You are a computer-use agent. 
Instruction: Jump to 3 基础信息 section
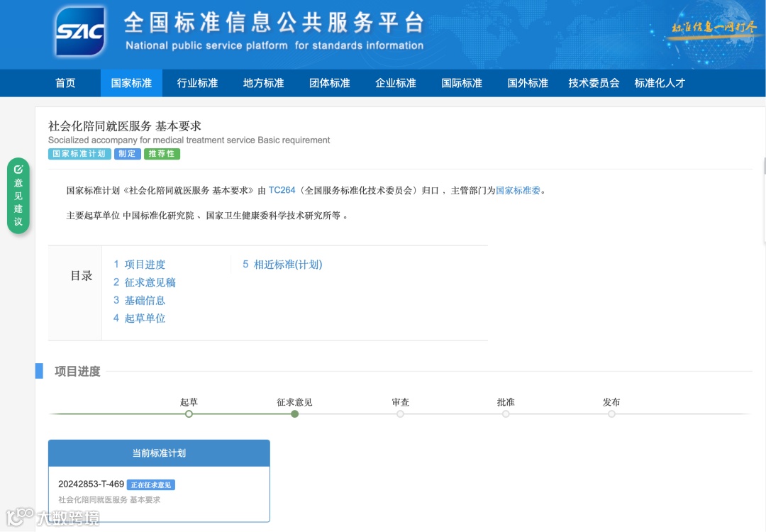tap(139, 301)
